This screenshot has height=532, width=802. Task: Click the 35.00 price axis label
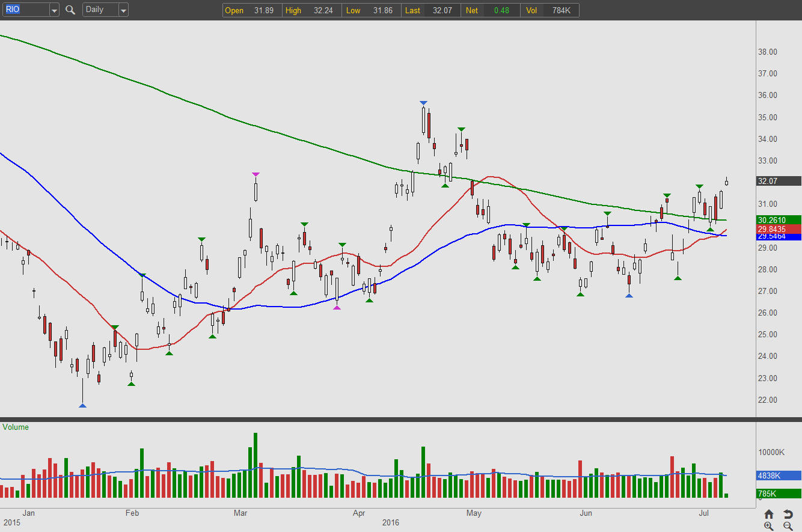[768, 117]
